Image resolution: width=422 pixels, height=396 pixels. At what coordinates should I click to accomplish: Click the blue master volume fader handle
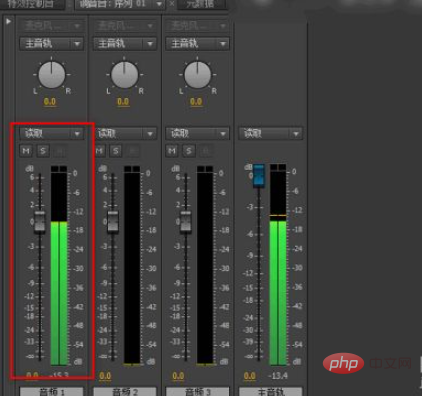[259, 175]
